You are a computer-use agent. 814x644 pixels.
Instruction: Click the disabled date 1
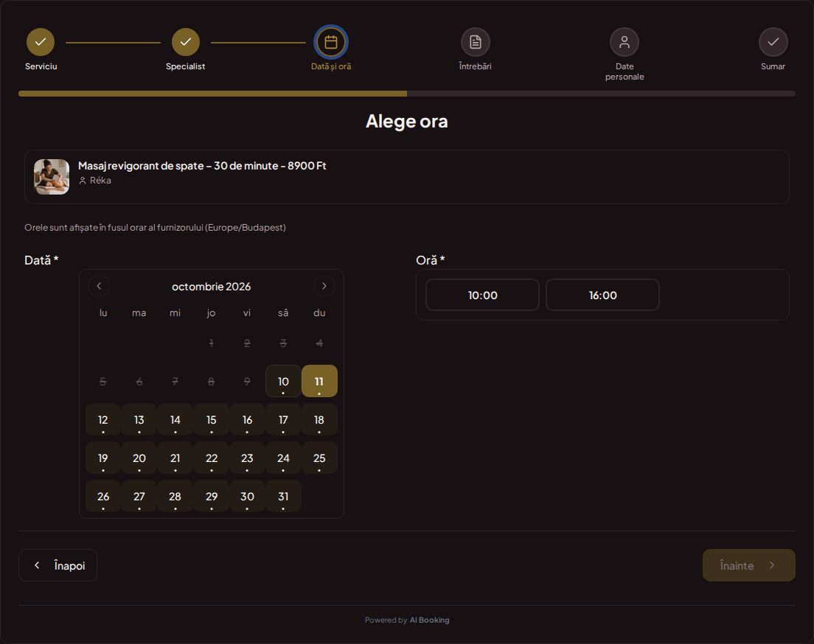point(212,343)
